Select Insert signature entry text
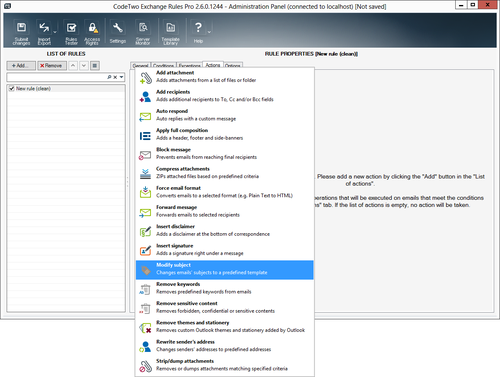Viewport: 500px width, 377px height. coord(175,246)
